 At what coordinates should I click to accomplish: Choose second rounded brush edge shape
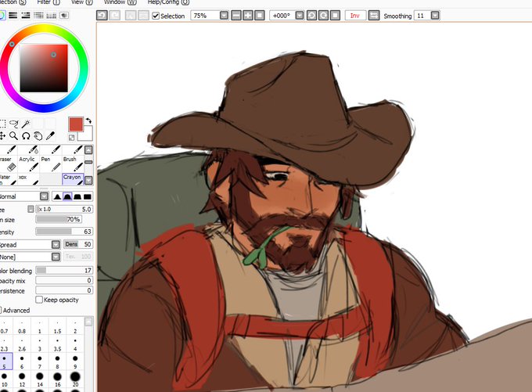point(67,196)
